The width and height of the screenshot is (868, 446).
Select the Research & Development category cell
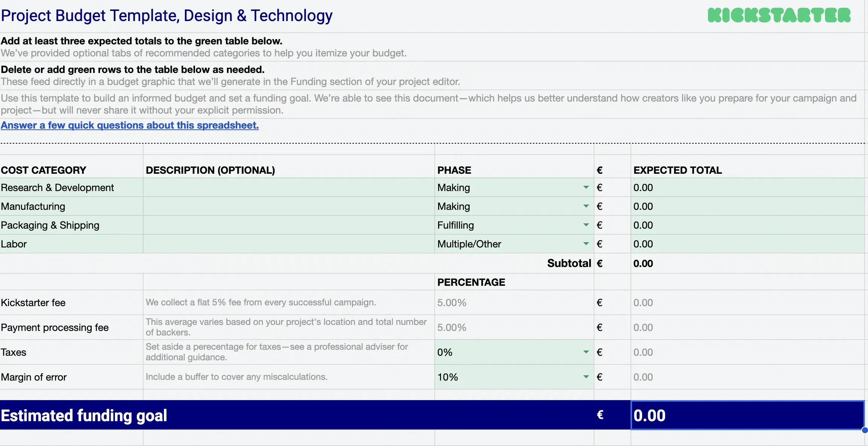pos(71,187)
